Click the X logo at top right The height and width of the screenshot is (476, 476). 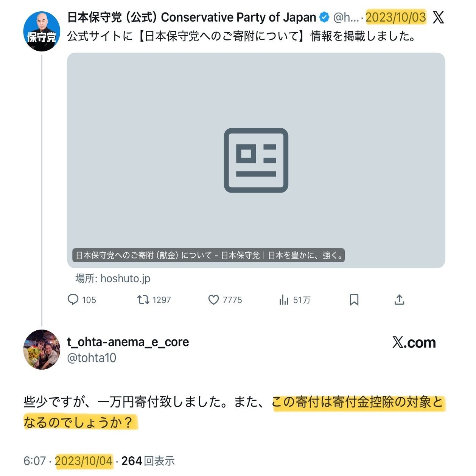click(438, 17)
